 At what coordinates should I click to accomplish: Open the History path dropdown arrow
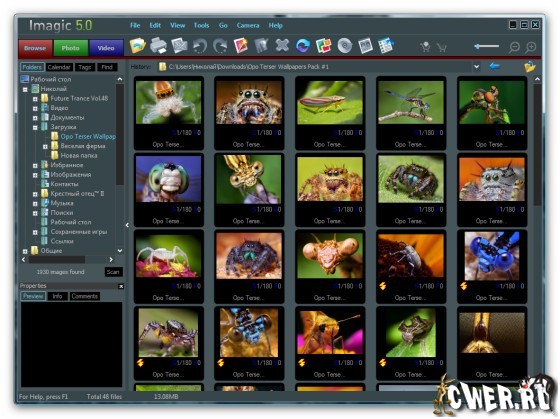(476, 66)
